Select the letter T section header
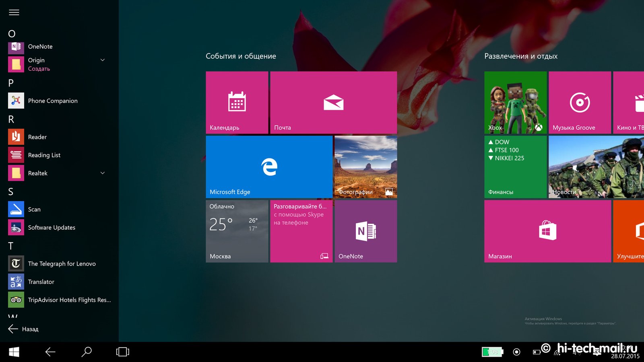This screenshot has width=644, height=362. pyautogui.click(x=11, y=246)
